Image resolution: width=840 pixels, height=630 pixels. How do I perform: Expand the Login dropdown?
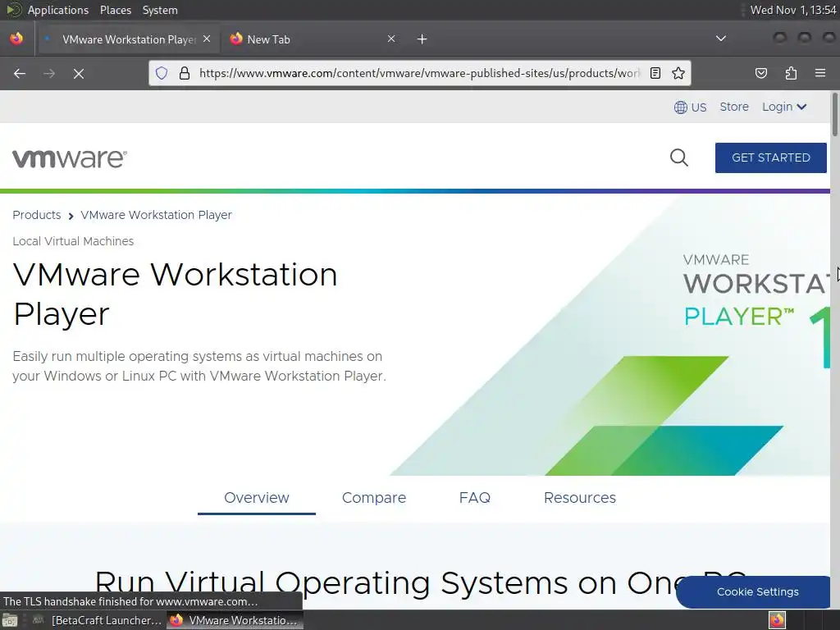click(784, 107)
